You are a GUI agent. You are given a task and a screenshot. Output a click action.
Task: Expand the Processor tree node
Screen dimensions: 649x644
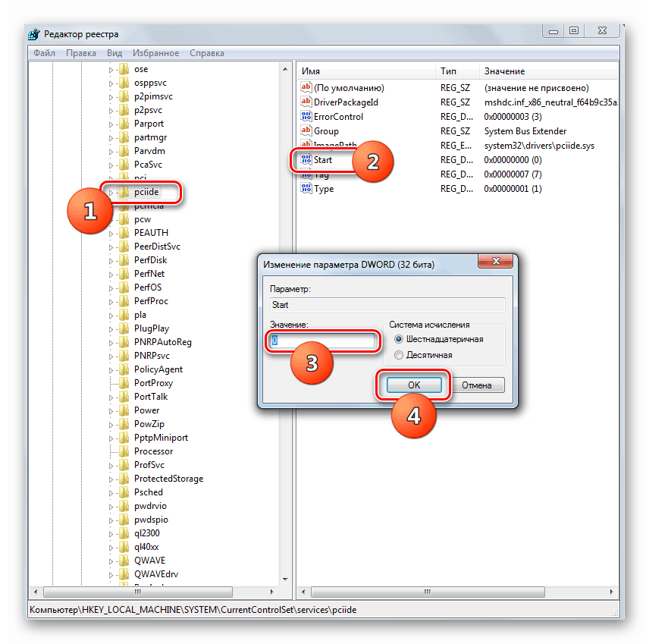112,451
